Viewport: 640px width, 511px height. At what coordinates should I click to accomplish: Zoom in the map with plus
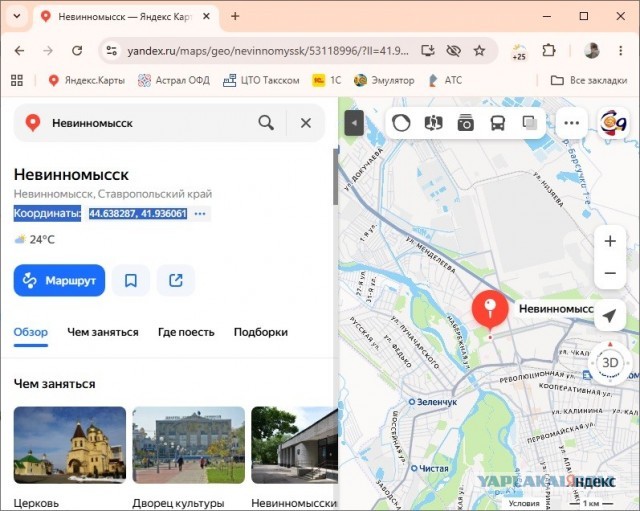click(x=610, y=241)
